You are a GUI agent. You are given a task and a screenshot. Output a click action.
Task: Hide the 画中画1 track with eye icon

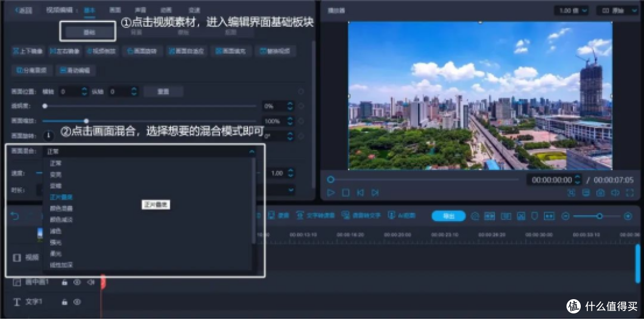[x=77, y=282]
